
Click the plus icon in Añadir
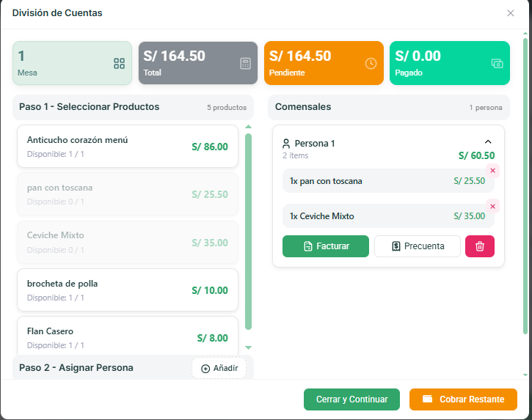tap(205, 369)
